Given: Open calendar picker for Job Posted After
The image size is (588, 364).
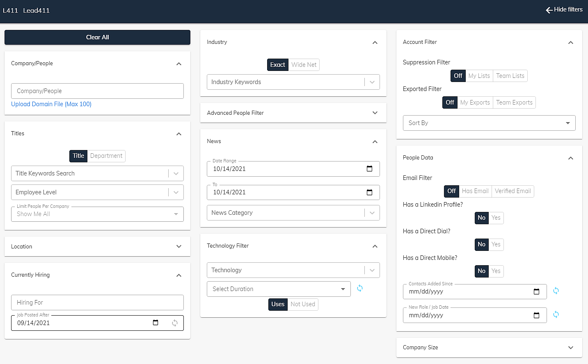Looking at the screenshot, I should tap(156, 323).
